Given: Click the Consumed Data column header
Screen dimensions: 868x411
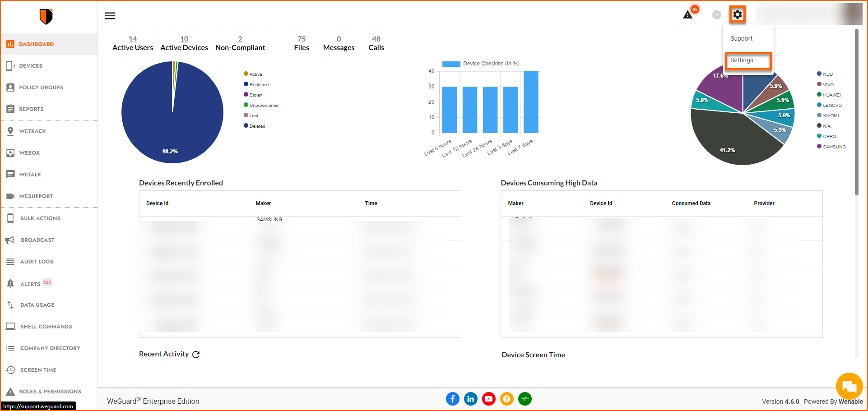Looking at the screenshot, I should pyautogui.click(x=691, y=203).
